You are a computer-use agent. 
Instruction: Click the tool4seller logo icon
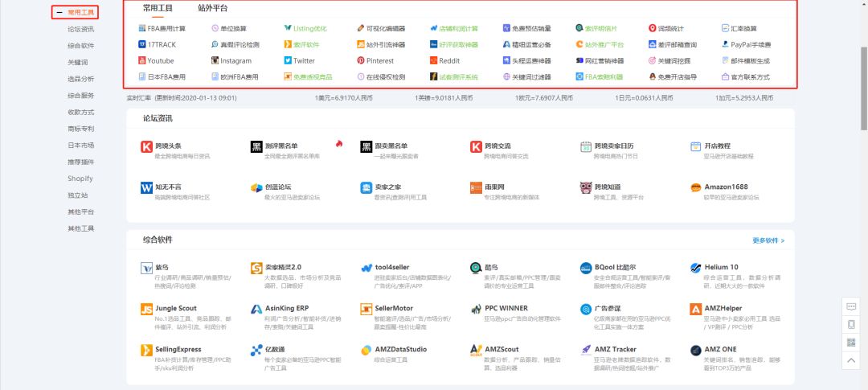click(x=366, y=268)
